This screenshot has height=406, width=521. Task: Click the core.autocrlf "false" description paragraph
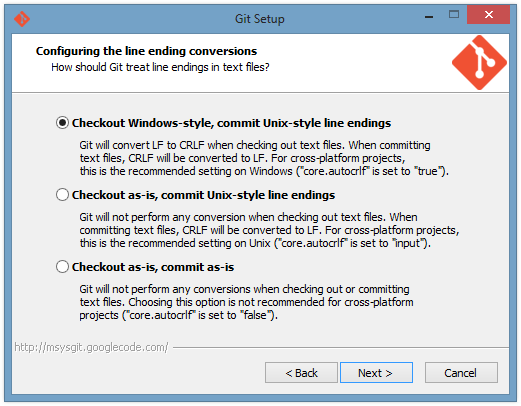click(x=246, y=302)
